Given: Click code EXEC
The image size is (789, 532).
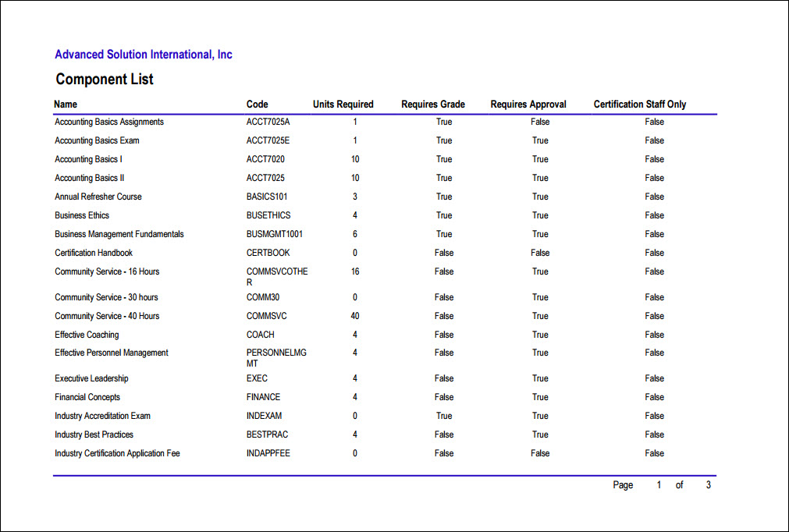Looking at the screenshot, I should tap(257, 378).
